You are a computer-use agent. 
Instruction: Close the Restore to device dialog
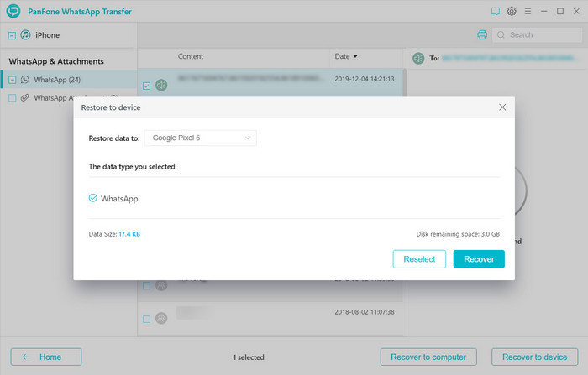click(502, 107)
